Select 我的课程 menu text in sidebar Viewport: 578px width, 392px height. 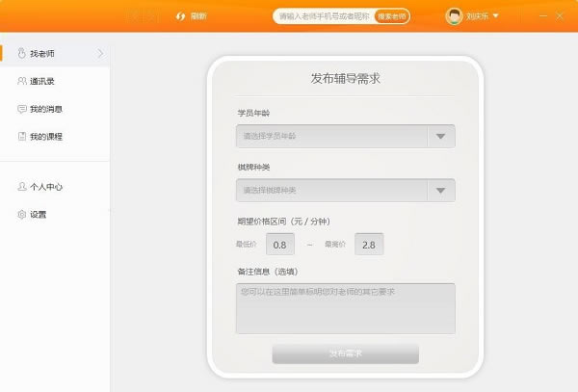coord(46,137)
